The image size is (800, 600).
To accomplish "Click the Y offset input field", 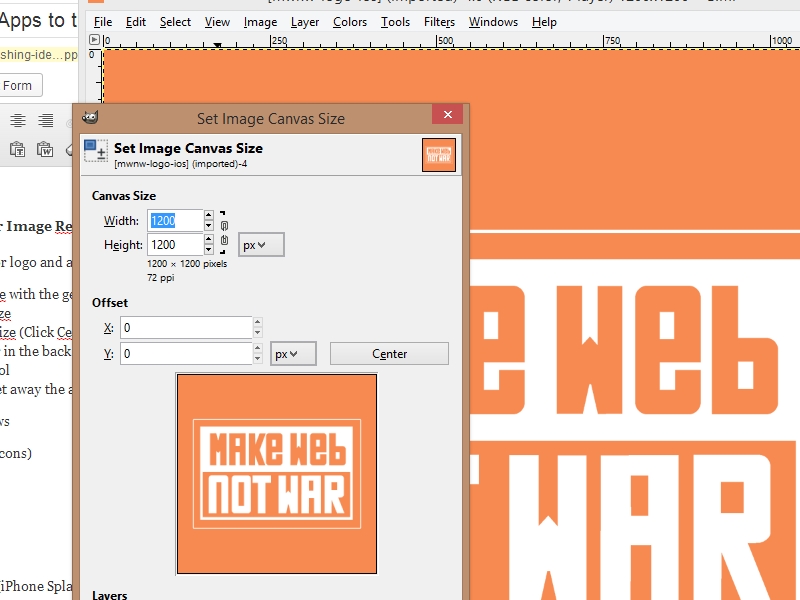I will point(186,354).
